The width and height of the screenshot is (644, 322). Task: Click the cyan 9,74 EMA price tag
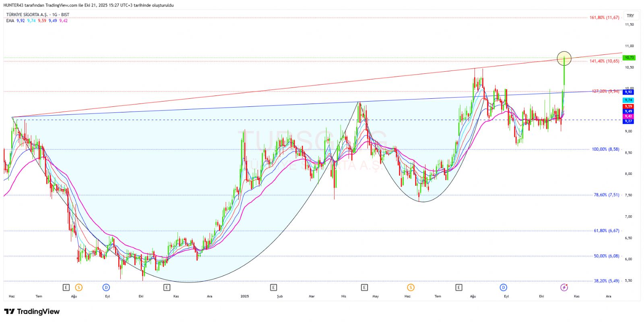point(628,100)
